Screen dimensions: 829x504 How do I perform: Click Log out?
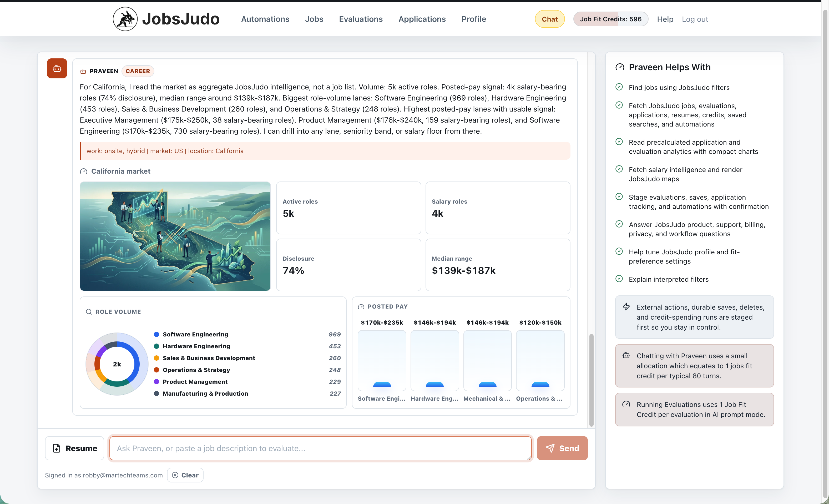coord(695,19)
